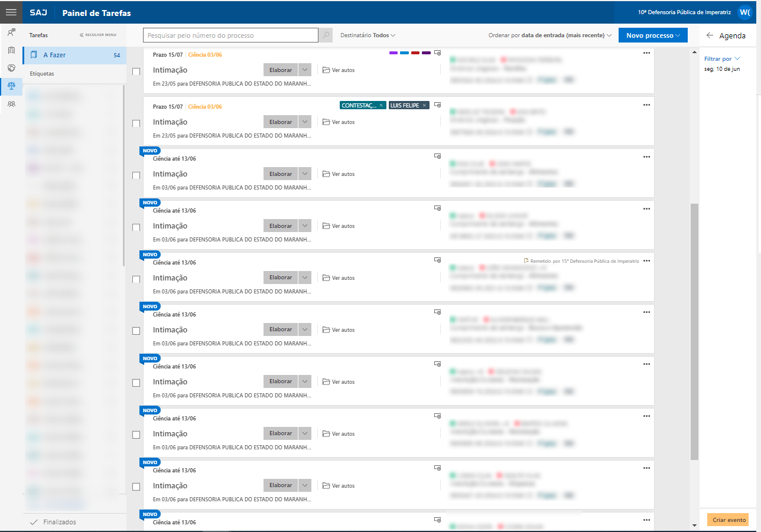Open the Ordenar por data de entrada dropdown

[550, 35]
